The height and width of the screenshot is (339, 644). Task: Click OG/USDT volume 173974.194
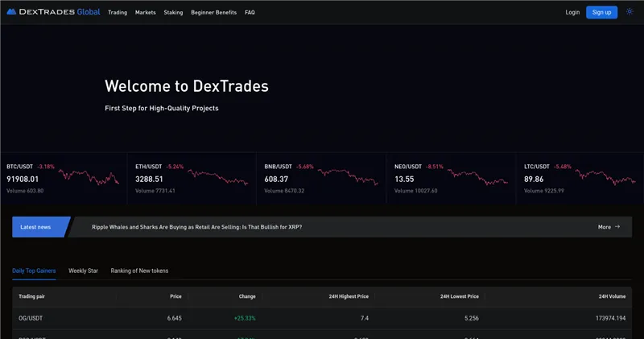(611, 318)
